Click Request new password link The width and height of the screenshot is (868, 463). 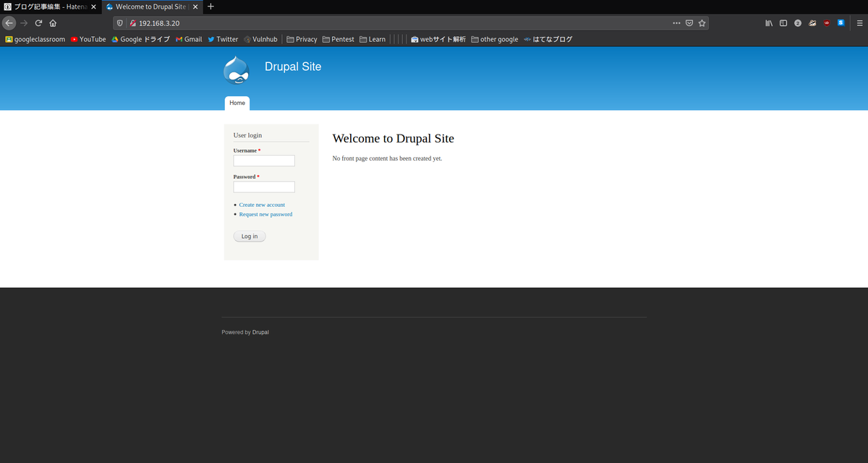(265, 214)
